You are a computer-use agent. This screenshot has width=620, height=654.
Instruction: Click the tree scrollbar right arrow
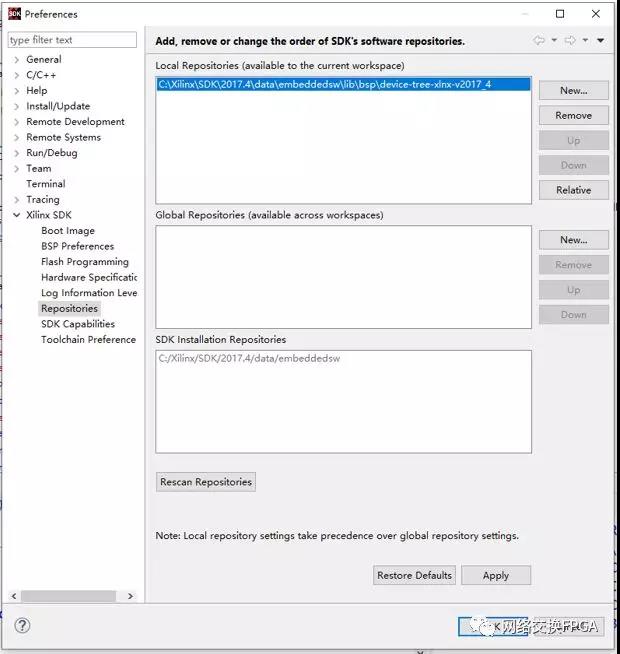tap(130, 596)
